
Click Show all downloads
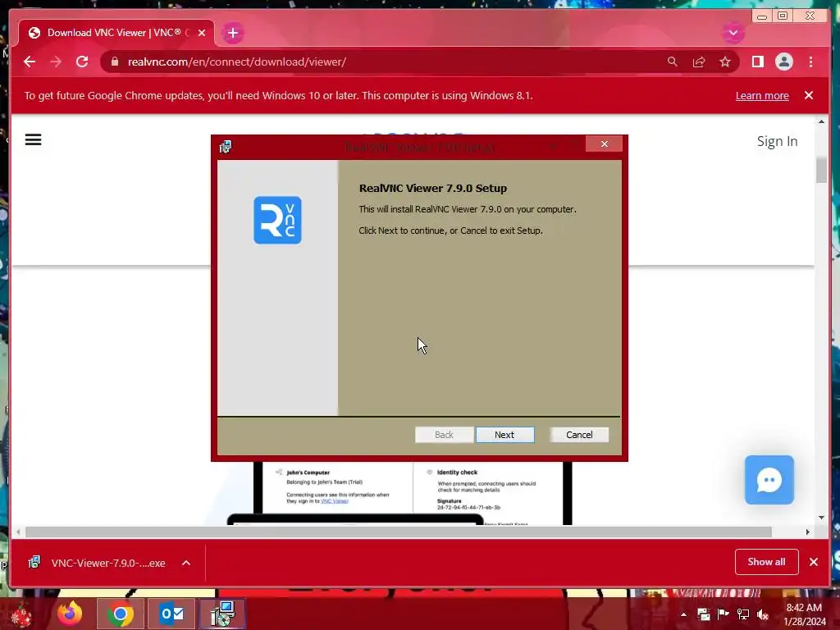coord(767,561)
